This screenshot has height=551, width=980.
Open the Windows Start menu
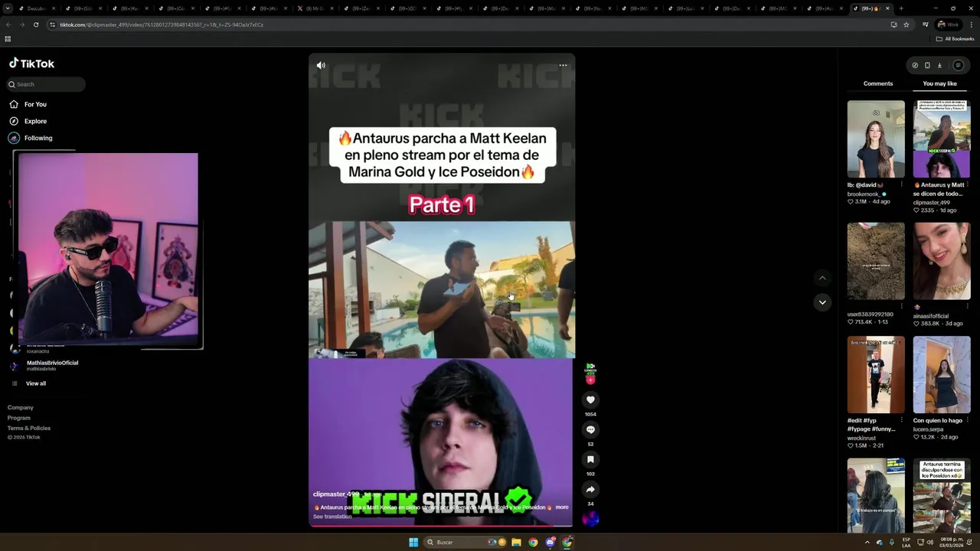pyautogui.click(x=413, y=543)
